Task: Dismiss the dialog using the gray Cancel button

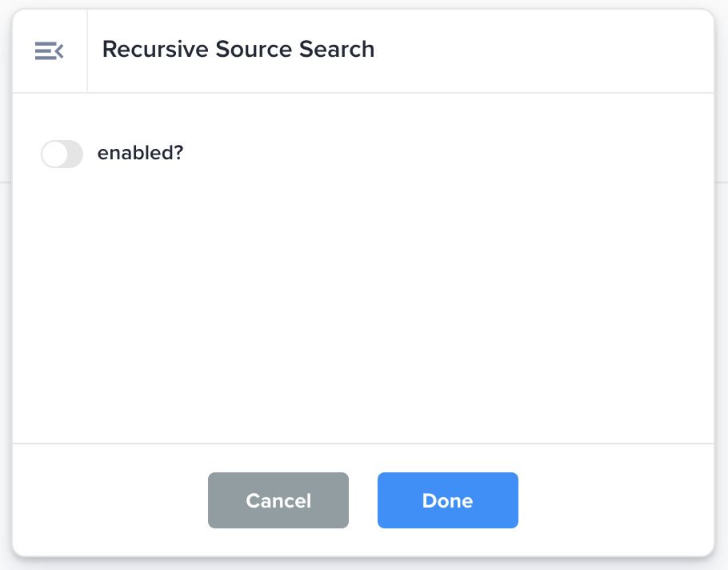Action: (278, 500)
